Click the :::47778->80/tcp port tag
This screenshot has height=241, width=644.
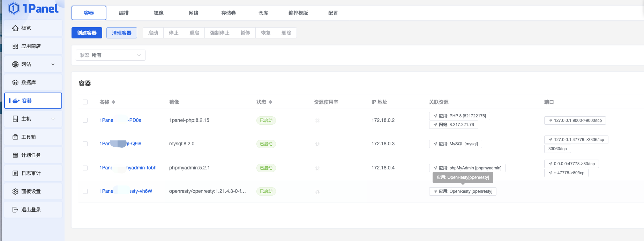[x=566, y=173]
